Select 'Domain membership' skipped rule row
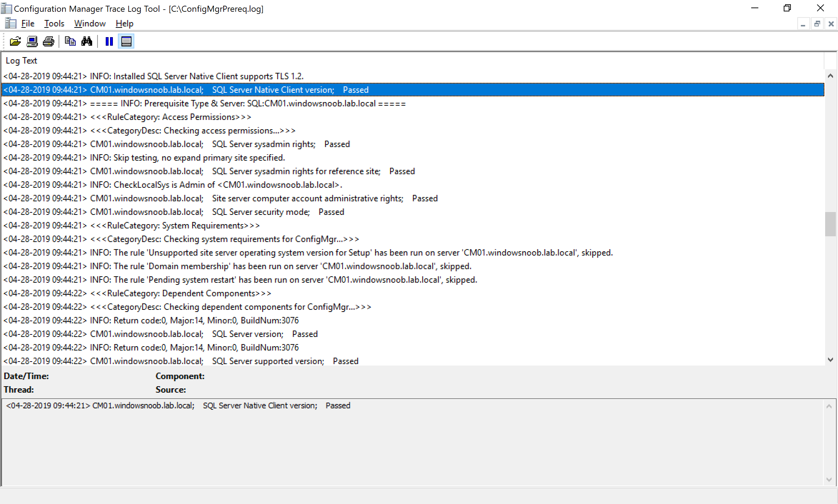Screen dimensions: 838x504 point(413,266)
